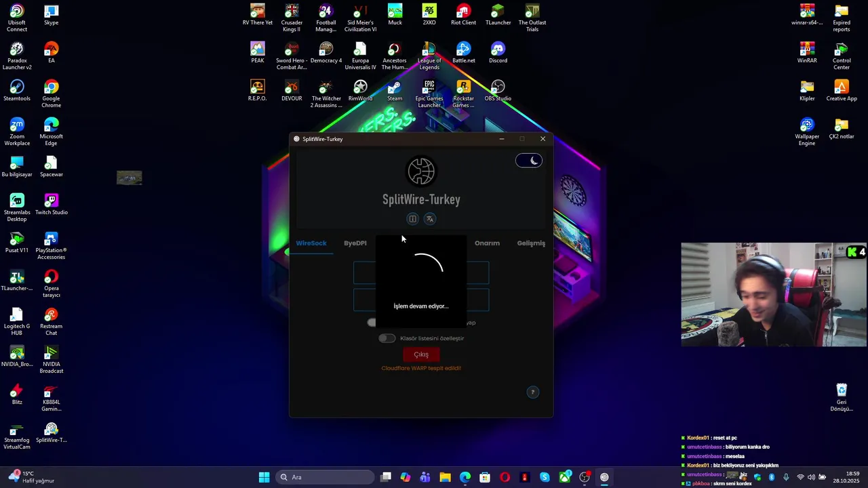Image resolution: width=868 pixels, height=488 pixels.
Task: Click 'Cloudflare WARP tespit edildi!' text
Action: tap(421, 368)
